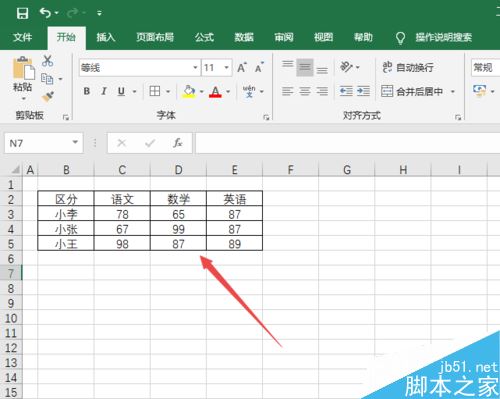Click the Increase Font Size icon
The image size is (500, 399).
[x=242, y=68]
